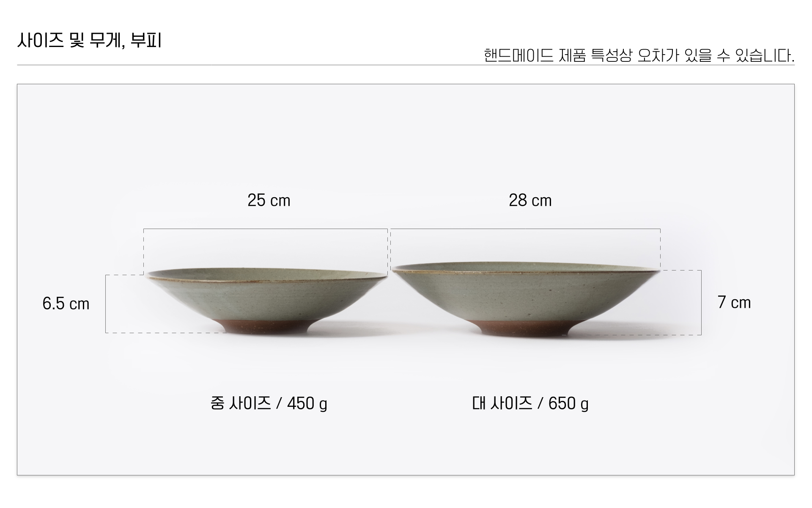
Task: Select the 28 cm width label
Action: tap(530, 201)
